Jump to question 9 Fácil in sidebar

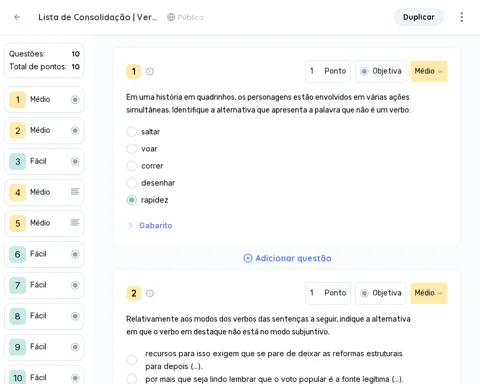[44, 347]
